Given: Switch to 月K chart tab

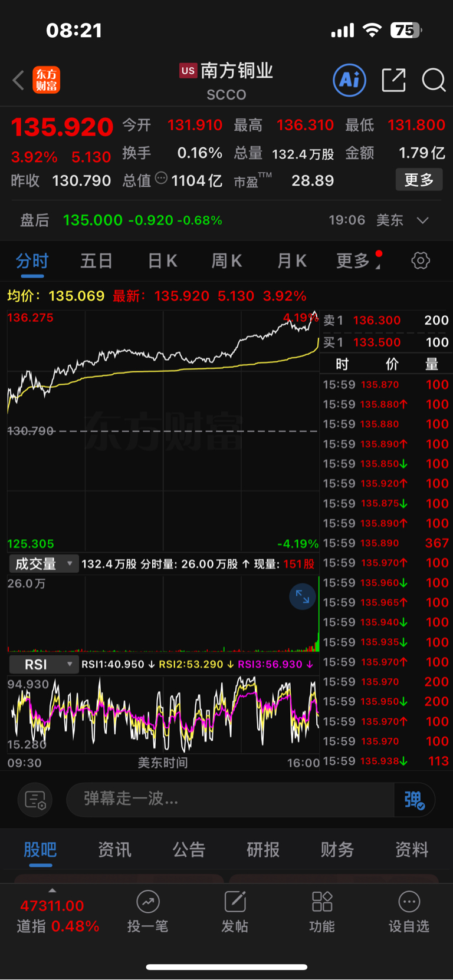Looking at the screenshot, I should point(292,260).
